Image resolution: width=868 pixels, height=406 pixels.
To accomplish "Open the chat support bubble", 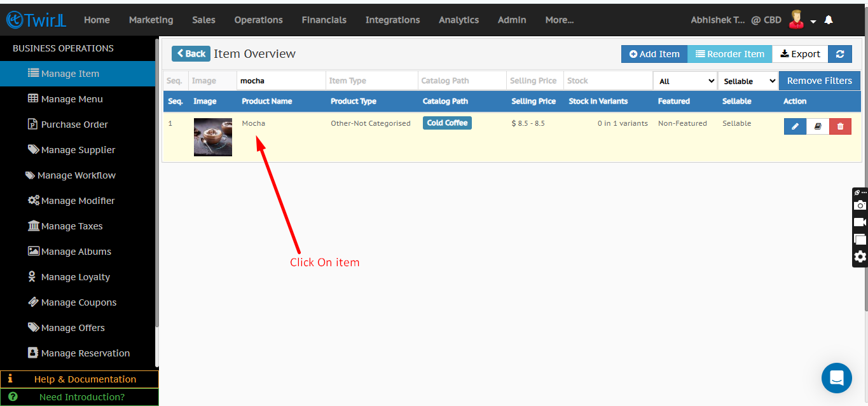I will pos(836,378).
